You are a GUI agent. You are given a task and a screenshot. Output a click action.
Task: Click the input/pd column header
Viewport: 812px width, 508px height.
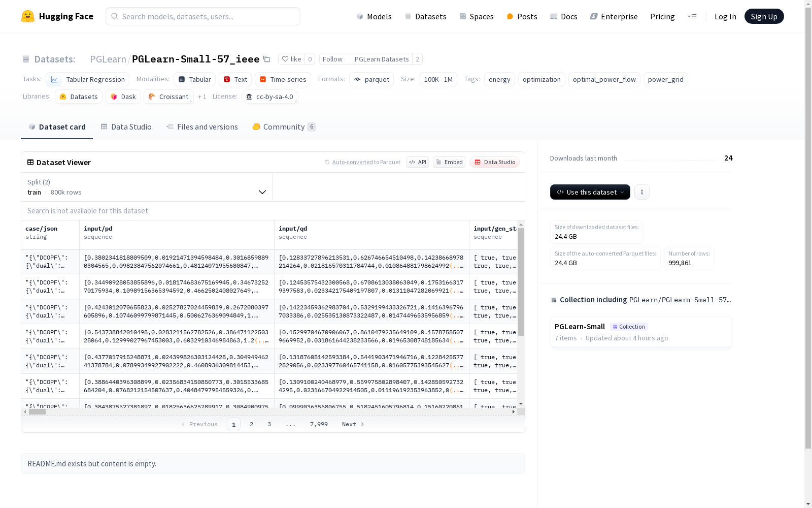pyautogui.click(x=177, y=235)
